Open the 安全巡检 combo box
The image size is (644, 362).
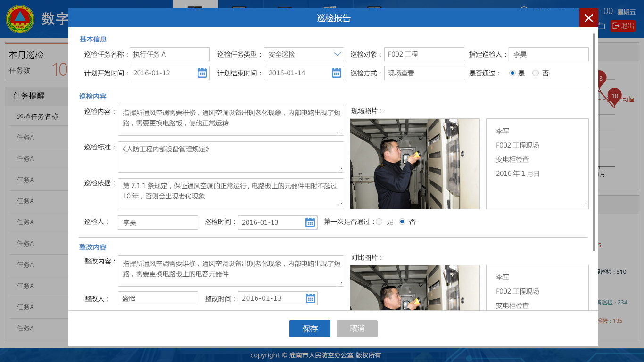tap(304, 54)
